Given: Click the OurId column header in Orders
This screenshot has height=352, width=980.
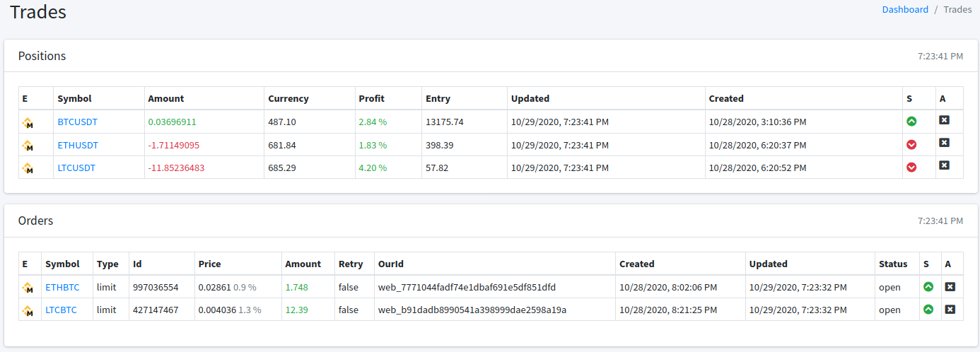Looking at the screenshot, I should point(391,264).
